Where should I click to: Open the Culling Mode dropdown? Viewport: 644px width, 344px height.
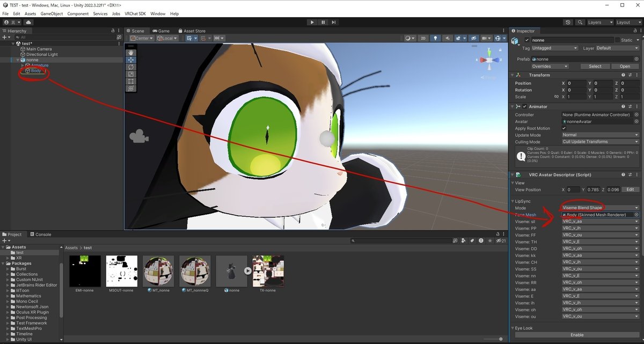point(601,142)
